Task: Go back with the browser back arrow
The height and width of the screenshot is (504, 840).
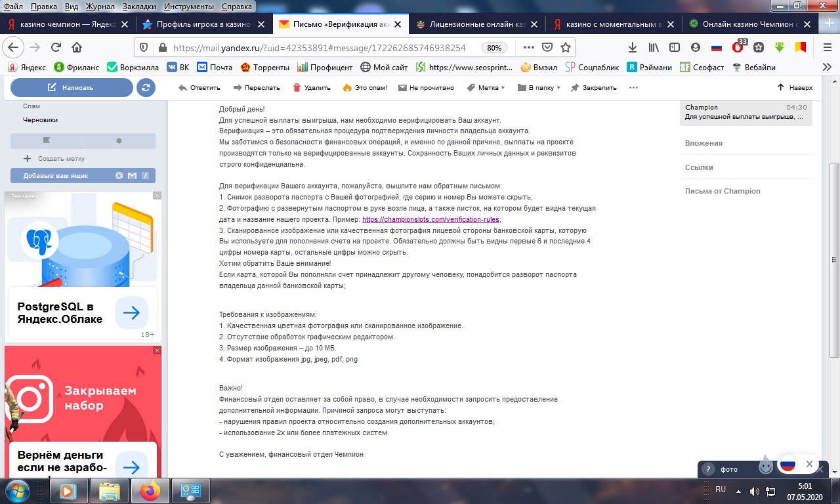Action: [14, 47]
